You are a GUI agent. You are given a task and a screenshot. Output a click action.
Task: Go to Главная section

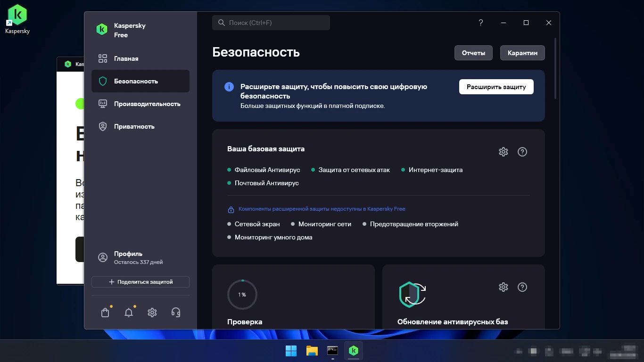click(x=140, y=58)
